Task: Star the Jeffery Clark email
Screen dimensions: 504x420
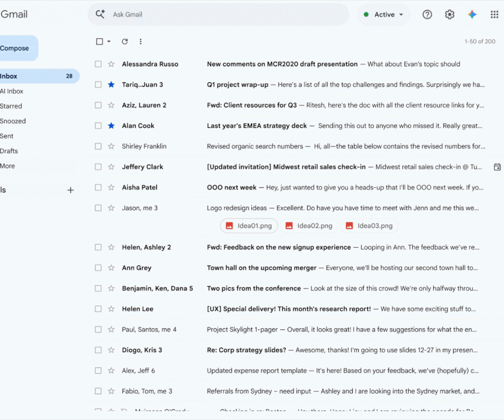Action: [x=111, y=167]
